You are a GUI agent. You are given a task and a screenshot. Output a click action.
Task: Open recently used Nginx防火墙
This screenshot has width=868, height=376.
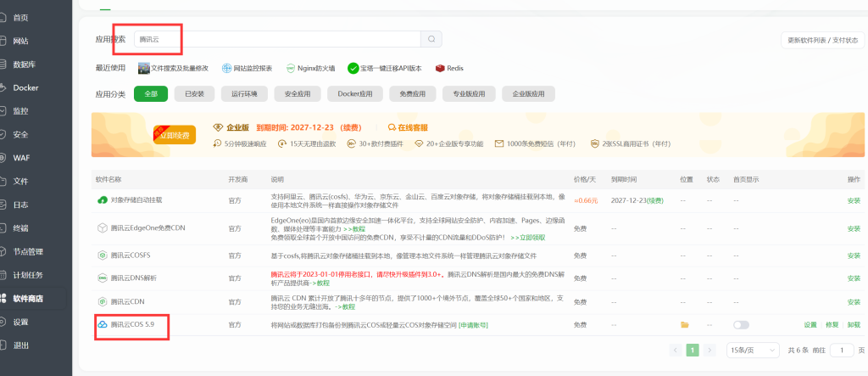click(310, 68)
